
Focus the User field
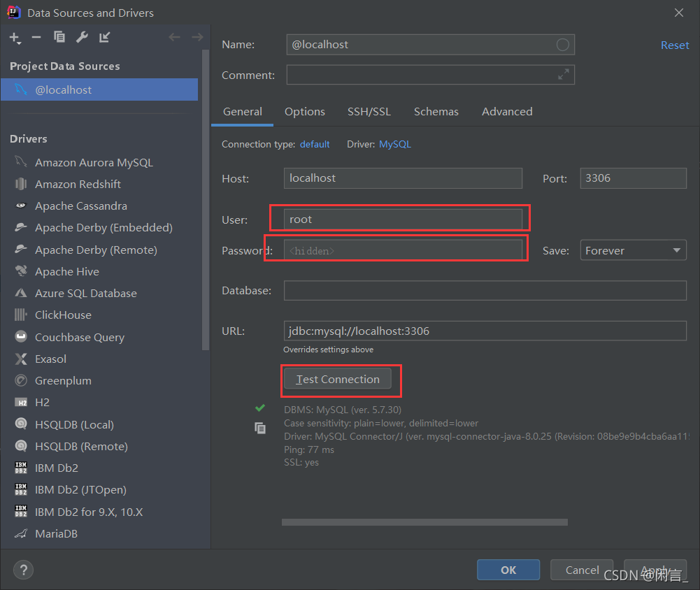click(403, 219)
